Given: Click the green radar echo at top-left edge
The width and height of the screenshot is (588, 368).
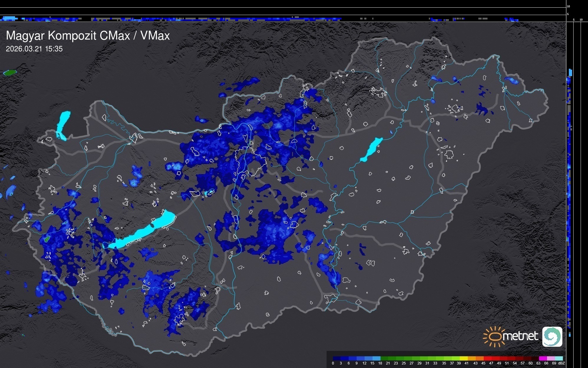Looking at the screenshot, I should (10, 72).
